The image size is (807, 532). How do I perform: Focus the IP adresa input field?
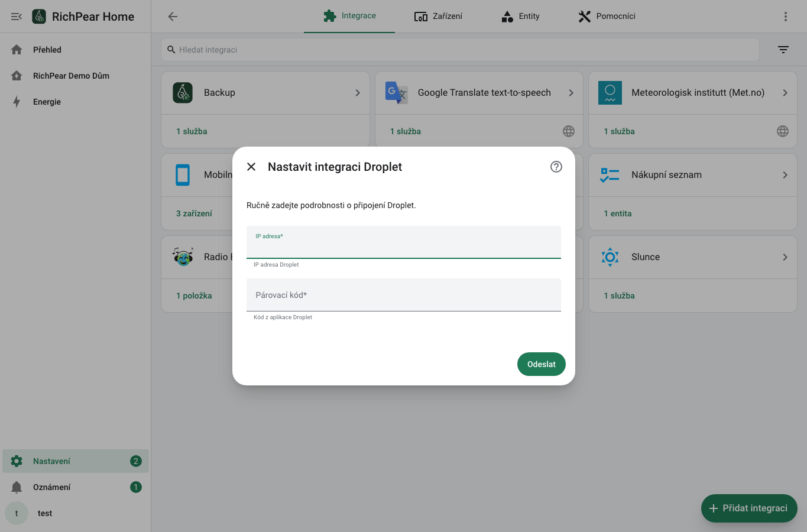coord(404,242)
